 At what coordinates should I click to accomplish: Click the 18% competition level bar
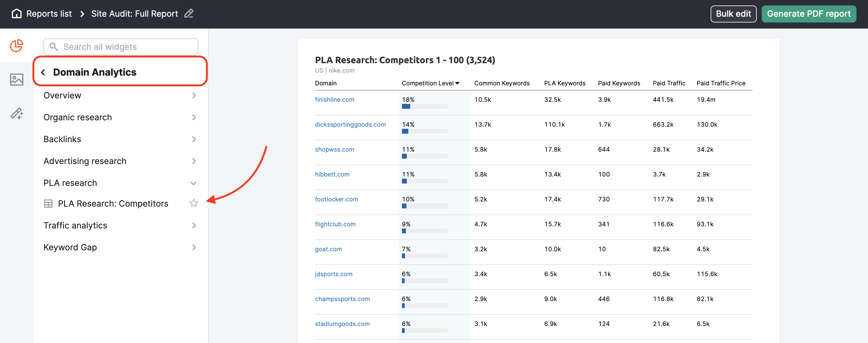(x=424, y=106)
